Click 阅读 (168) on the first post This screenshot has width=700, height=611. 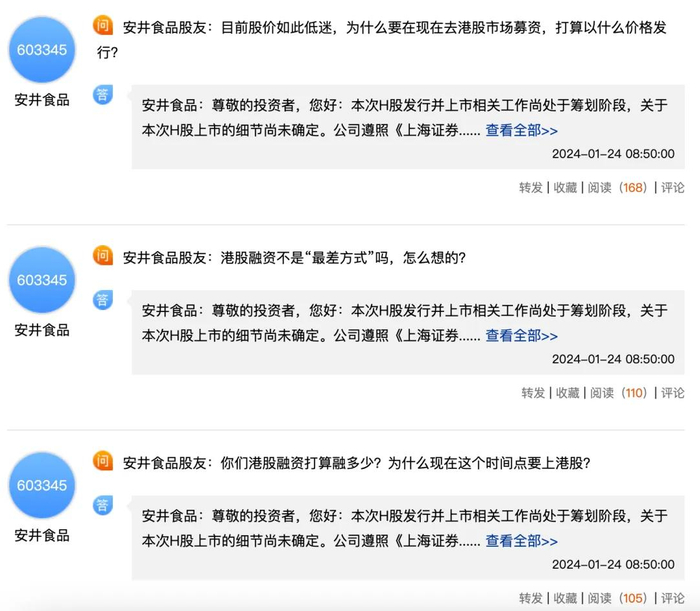[x=617, y=187]
